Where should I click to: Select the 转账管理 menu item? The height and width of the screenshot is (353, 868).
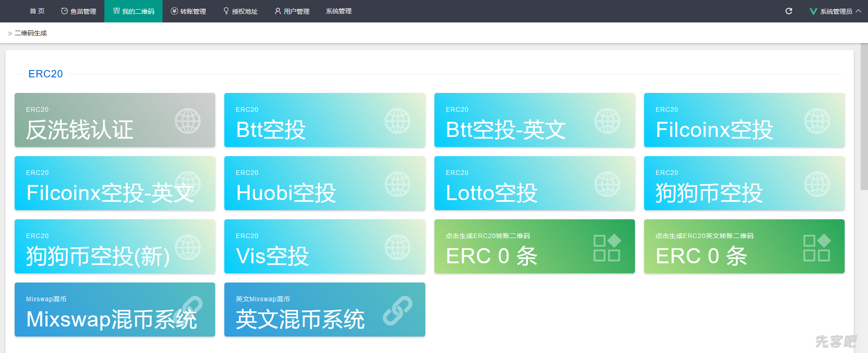pyautogui.click(x=188, y=11)
